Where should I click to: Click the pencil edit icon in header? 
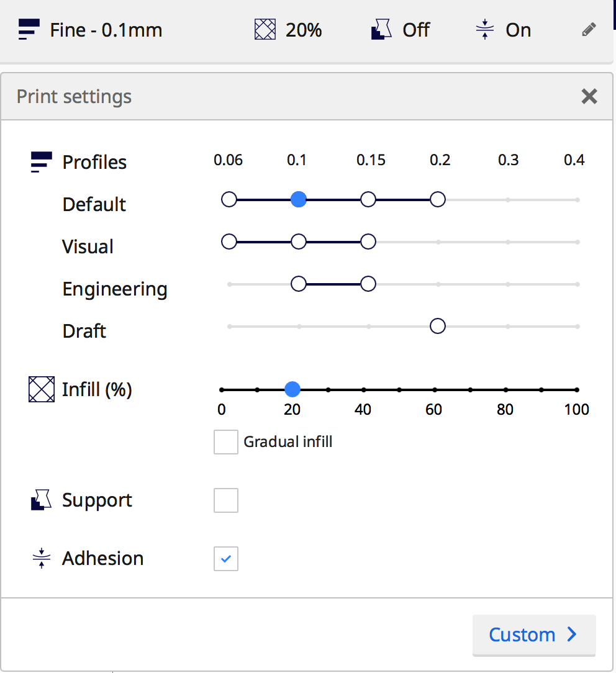[589, 30]
